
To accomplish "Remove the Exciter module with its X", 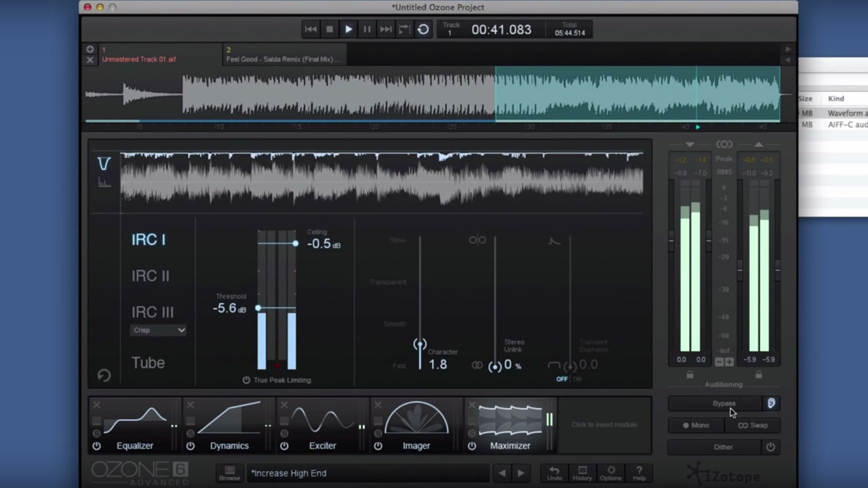I will tap(284, 405).
